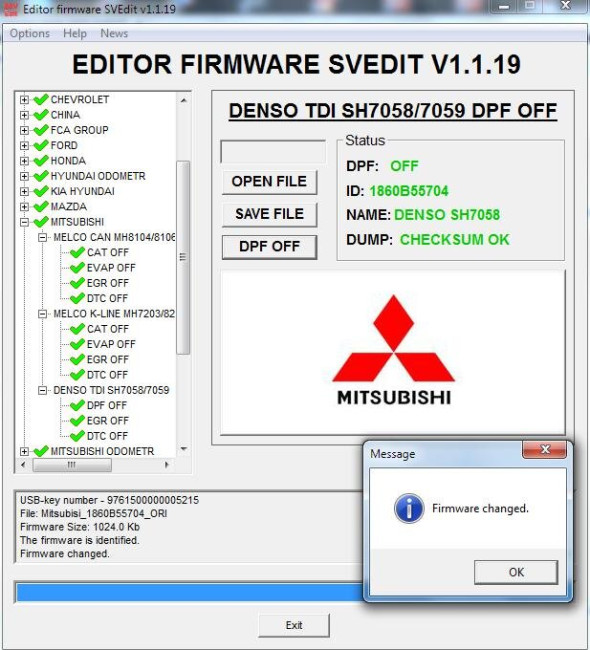Click the Mitsubishi logo image

393,350
